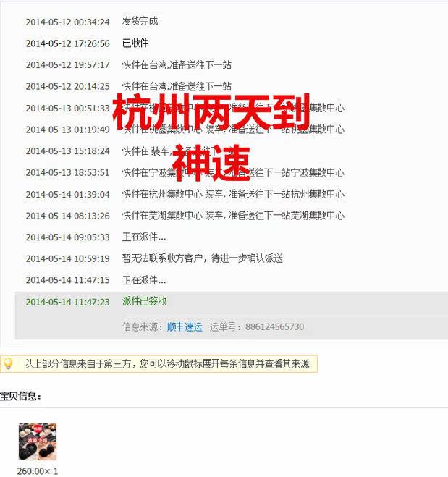Image resolution: width=448 pixels, height=477 pixels.
Task: Click the 顺丰速运 courier link
Action: 185,326
